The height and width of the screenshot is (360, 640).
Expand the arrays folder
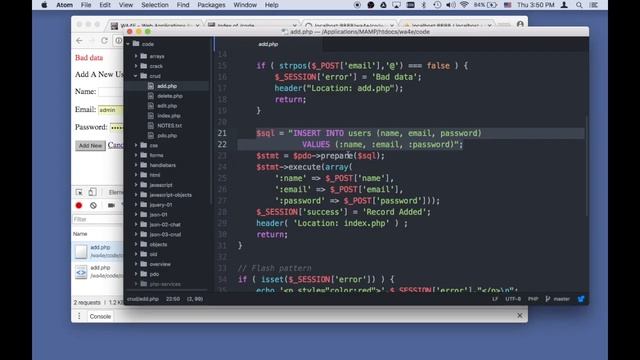coord(136,56)
